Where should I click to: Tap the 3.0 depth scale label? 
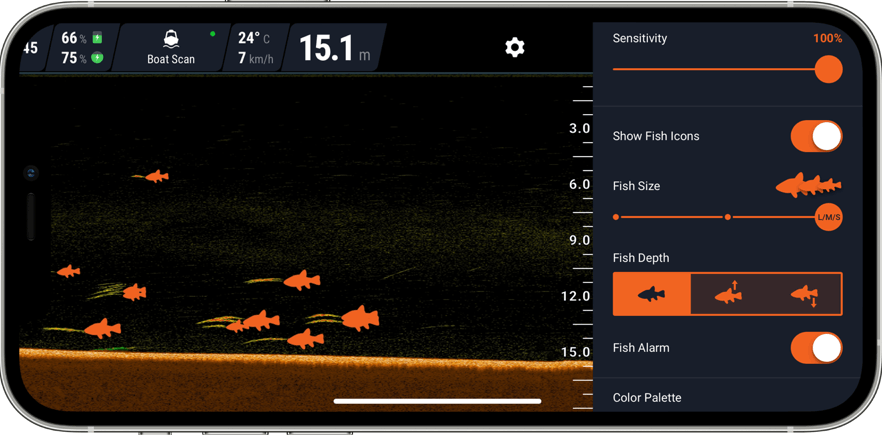579,128
